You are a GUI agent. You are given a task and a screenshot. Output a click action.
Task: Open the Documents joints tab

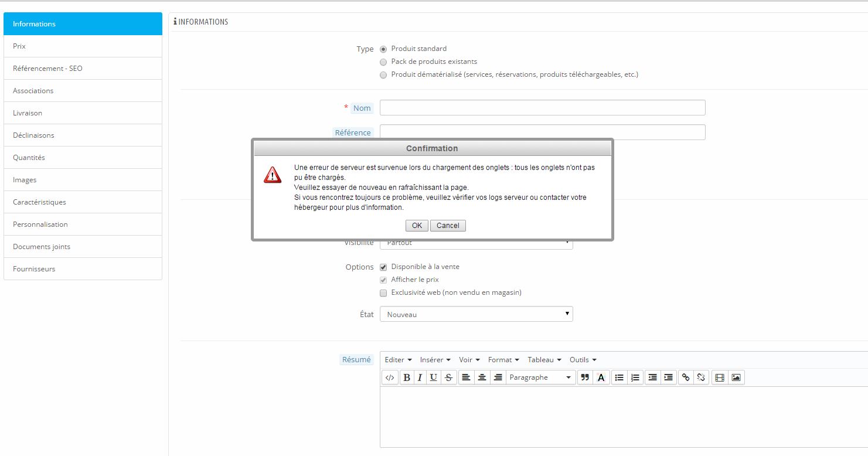coord(83,247)
